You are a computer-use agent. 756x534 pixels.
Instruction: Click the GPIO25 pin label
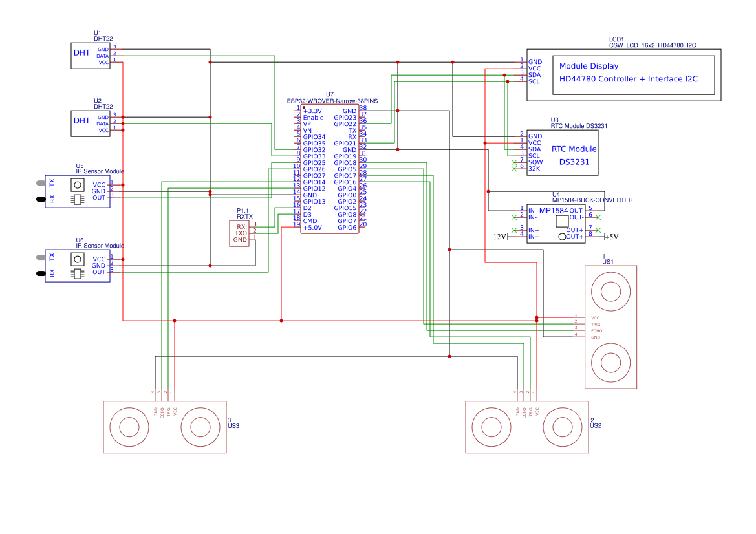314,163
